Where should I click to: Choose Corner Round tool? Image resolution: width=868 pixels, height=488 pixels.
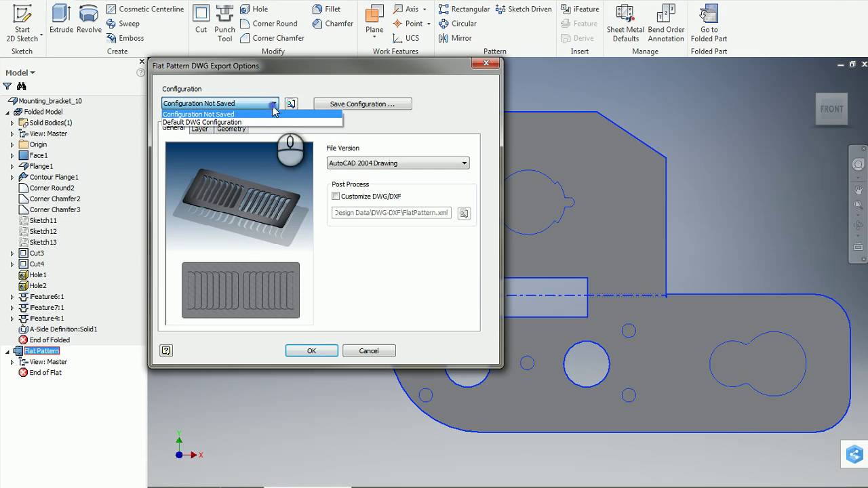point(269,24)
